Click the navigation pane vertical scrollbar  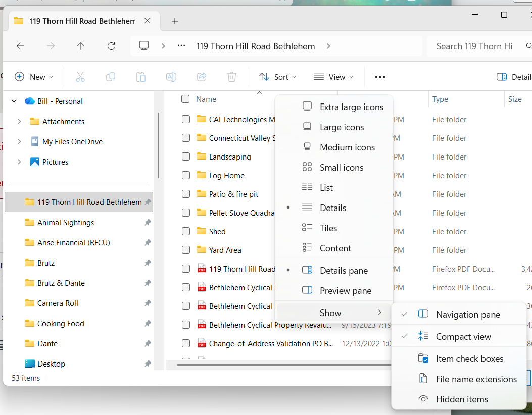click(159, 145)
